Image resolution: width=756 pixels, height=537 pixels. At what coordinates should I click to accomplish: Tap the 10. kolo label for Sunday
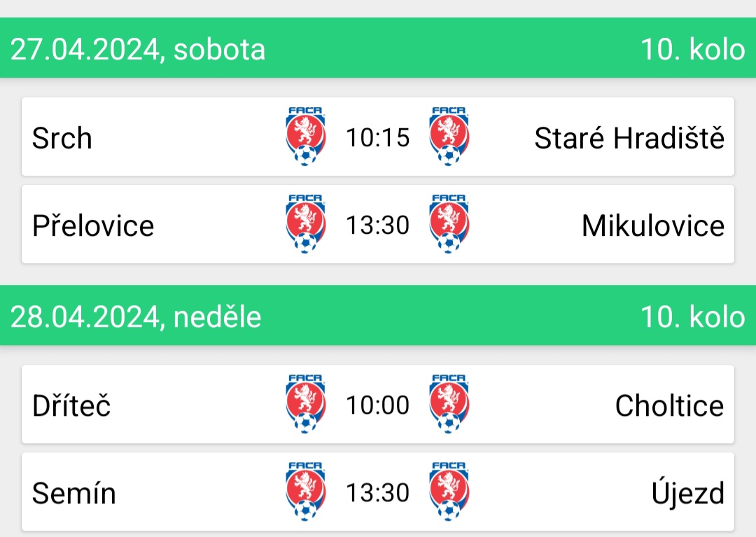click(693, 316)
